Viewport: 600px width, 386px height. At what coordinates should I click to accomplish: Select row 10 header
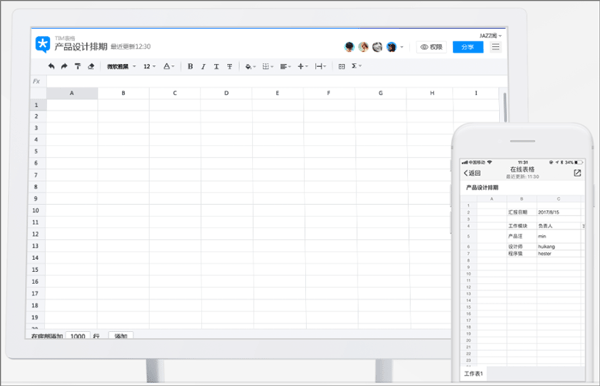(x=36, y=210)
